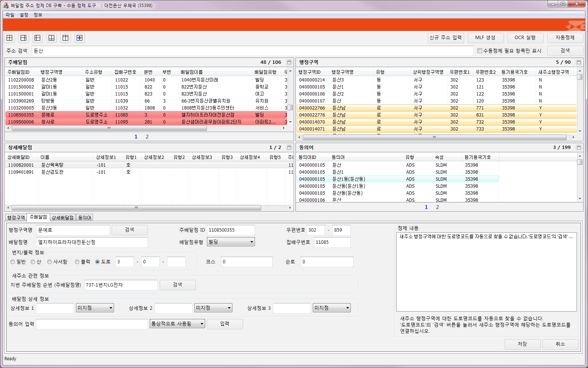588x368 pixels.
Task: Switch to the 상세배달점 tab
Action: click(63, 218)
